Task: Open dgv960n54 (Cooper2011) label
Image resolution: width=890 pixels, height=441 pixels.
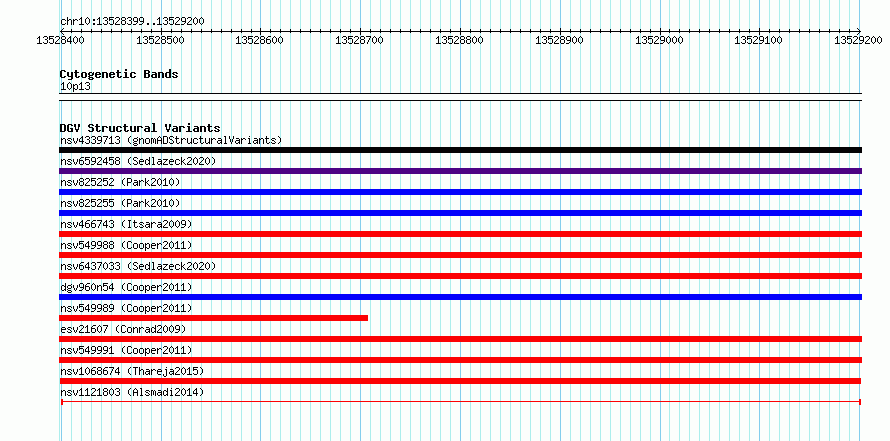Action: pyautogui.click(x=126, y=287)
